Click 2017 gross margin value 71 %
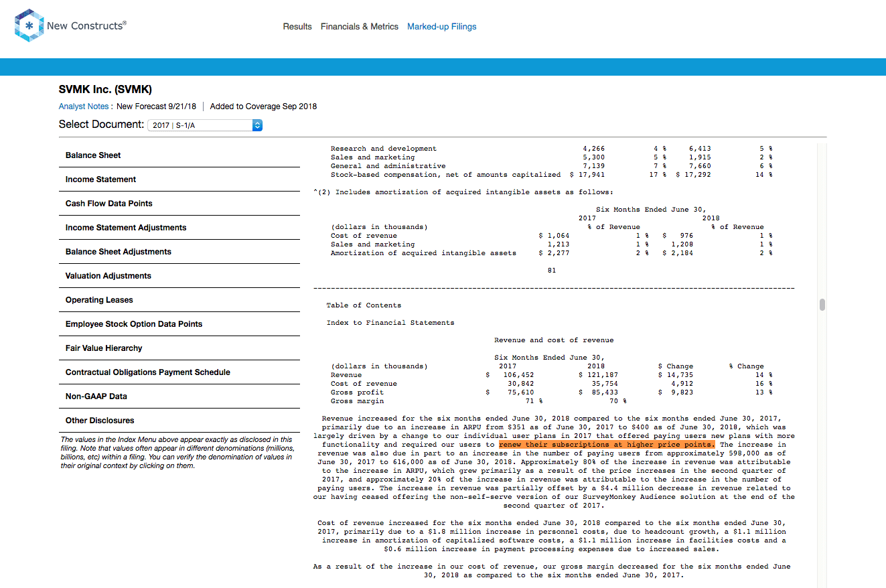This screenshot has width=886, height=588. pyautogui.click(x=534, y=401)
